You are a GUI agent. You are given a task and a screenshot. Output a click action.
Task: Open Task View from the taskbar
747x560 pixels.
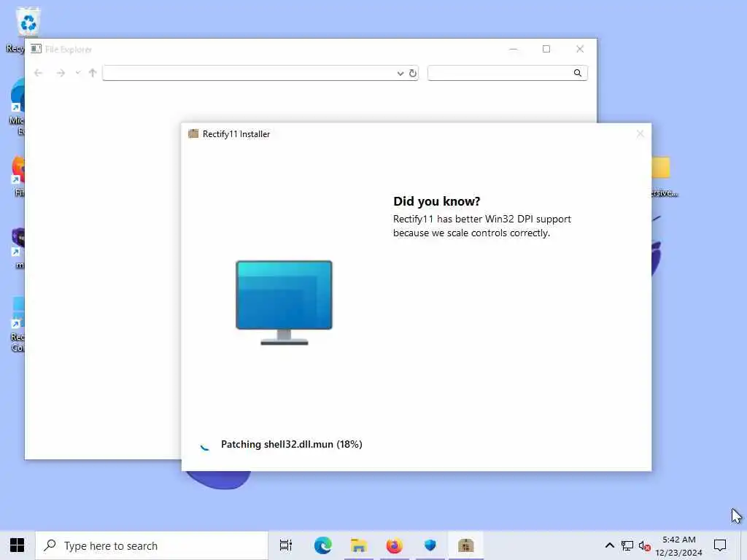coord(286,545)
